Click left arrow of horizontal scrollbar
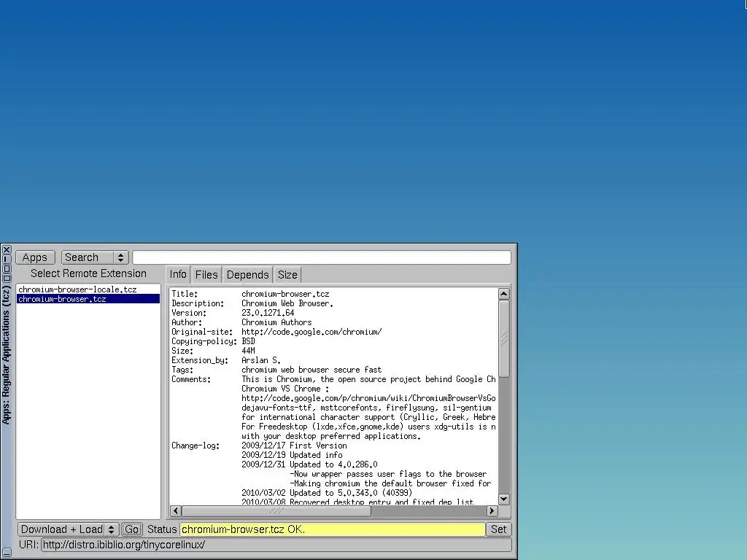Screen dimensions: 747x560 click(x=175, y=511)
